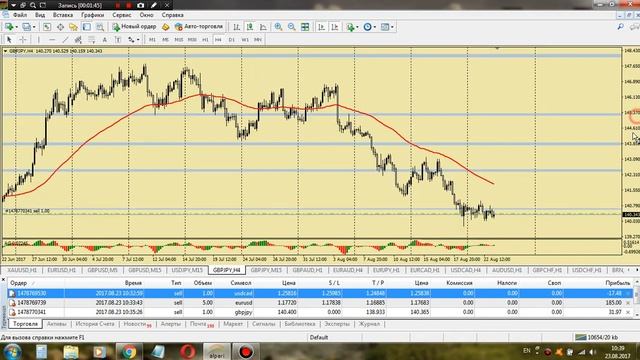Close the eurusd order with its ×
Image resolution: width=640 pixels, height=360 pixels.
[628, 303]
